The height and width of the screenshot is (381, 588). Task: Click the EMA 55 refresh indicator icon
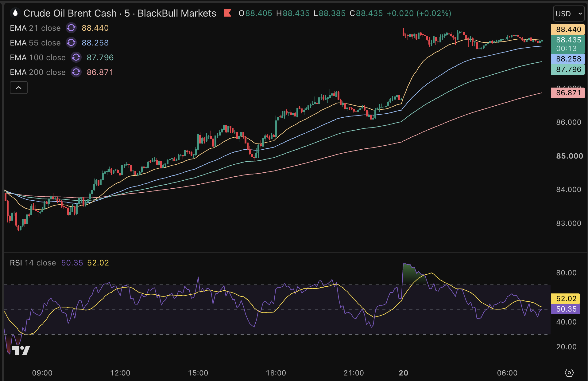[x=71, y=43]
